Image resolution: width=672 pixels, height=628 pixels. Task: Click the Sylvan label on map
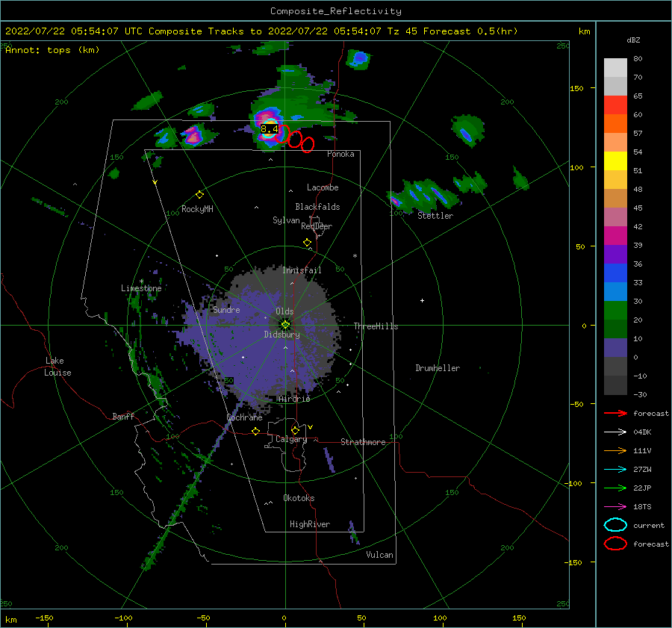pos(286,220)
